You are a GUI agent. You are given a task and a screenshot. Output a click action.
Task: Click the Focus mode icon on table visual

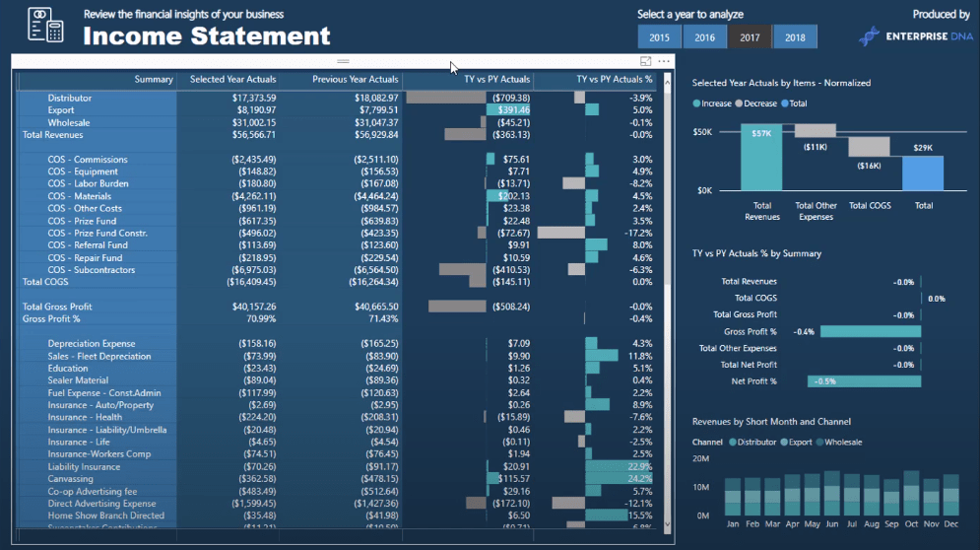point(646,61)
